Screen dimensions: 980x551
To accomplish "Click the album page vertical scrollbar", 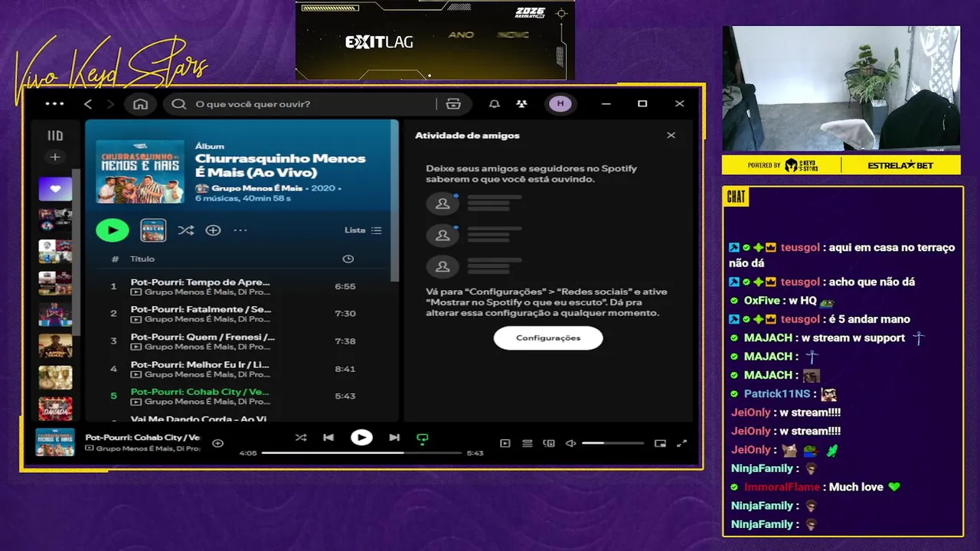I will coord(395,201).
